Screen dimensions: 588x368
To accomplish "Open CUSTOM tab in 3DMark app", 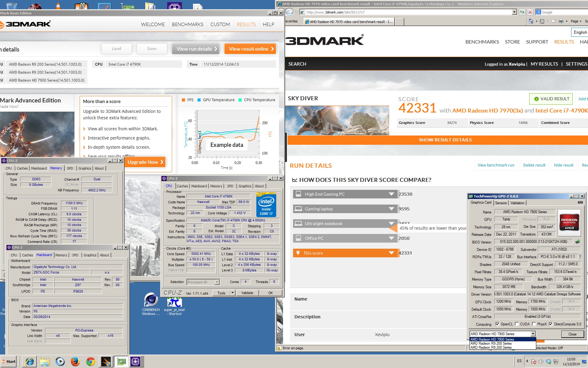I will [x=220, y=24].
